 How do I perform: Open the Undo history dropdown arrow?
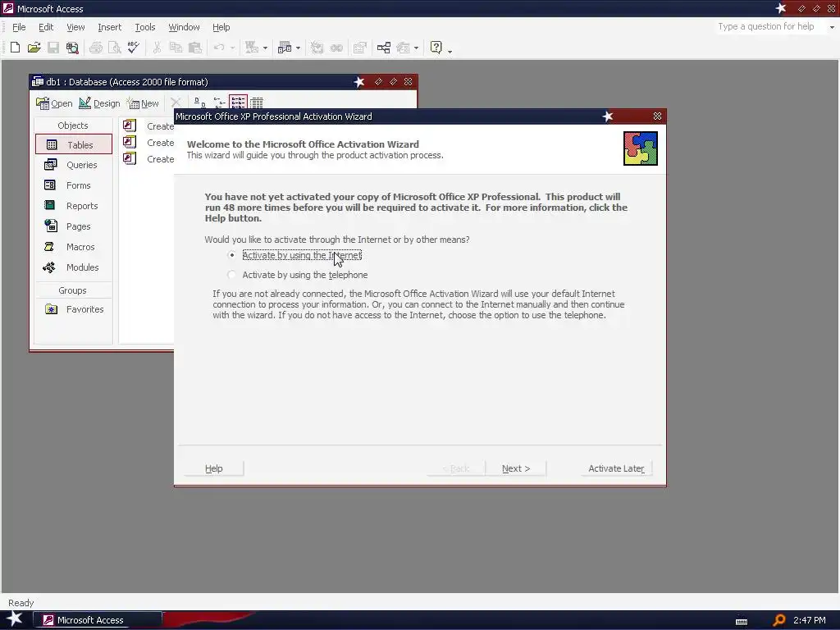point(232,48)
